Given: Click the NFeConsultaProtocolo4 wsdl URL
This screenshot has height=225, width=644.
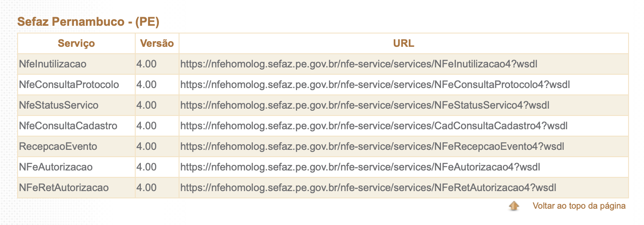Looking at the screenshot, I should coord(375,85).
